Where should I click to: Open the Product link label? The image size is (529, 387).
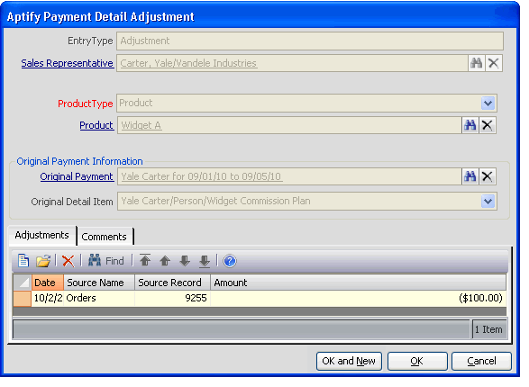(x=96, y=125)
